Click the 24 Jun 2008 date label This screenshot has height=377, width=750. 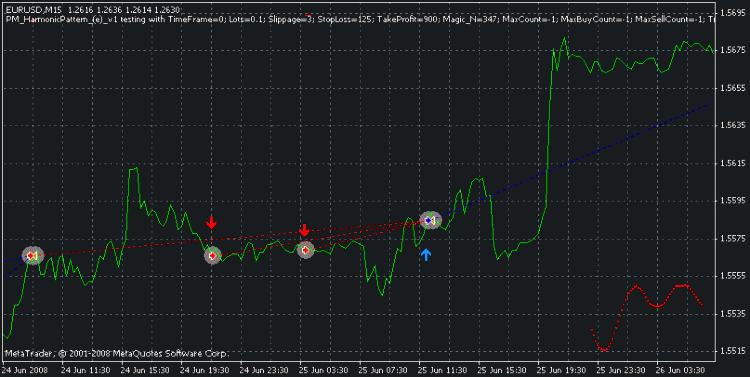coord(24,370)
